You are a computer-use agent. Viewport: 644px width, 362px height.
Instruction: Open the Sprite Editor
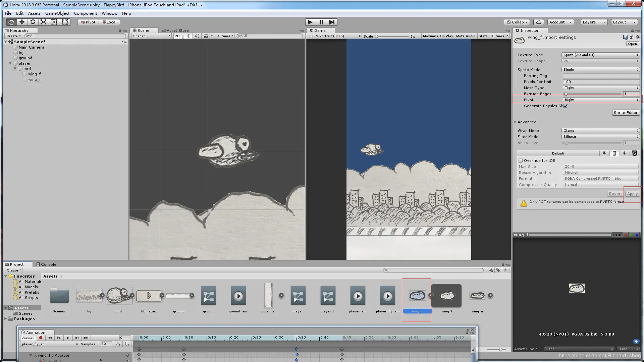pos(626,113)
